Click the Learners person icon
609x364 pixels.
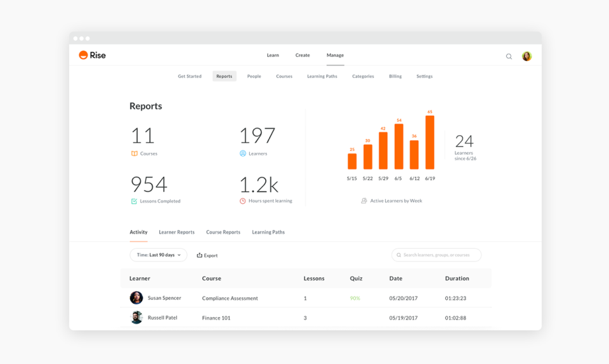coord(243,153)
